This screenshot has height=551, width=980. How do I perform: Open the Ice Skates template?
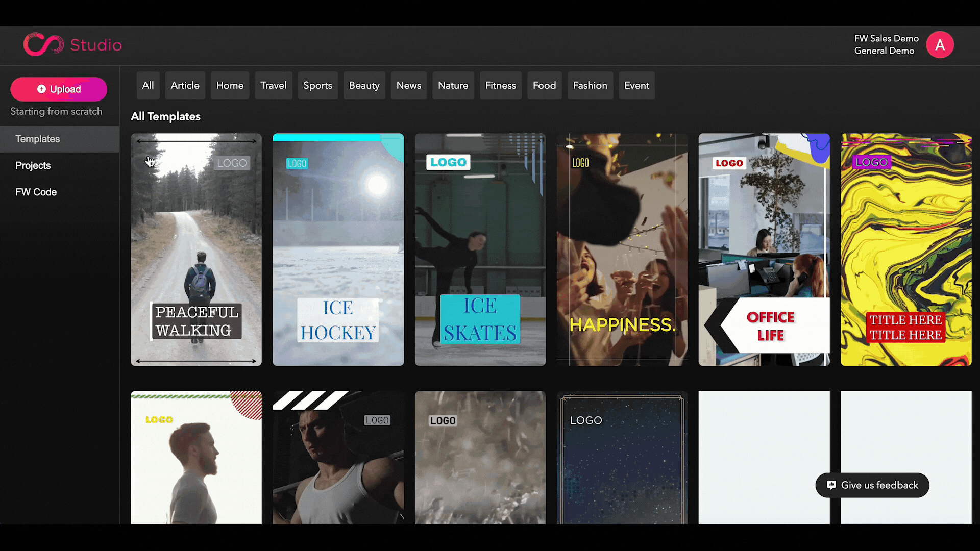coord(480,249)
